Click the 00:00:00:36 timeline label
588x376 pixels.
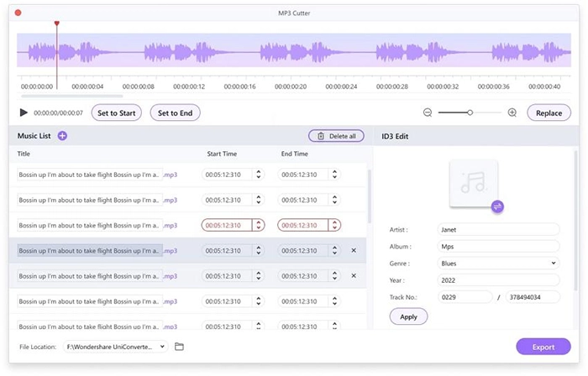pyautogui.click(x=494, y=86)
